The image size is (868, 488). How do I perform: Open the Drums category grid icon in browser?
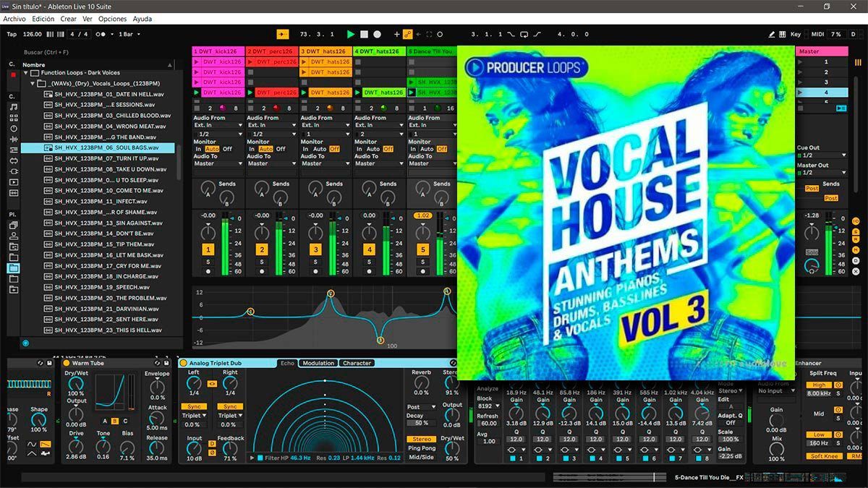coord(13,117)
